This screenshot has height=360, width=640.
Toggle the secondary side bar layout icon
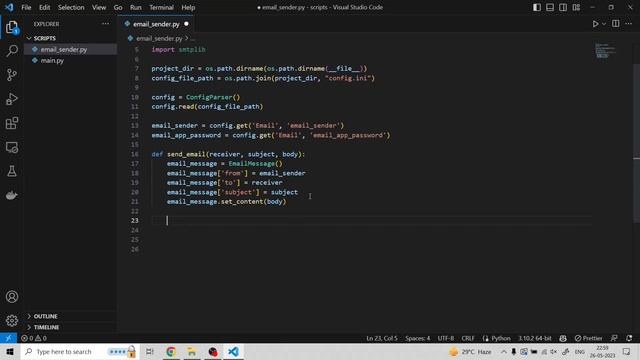pyautogui.click(x=563, y=7)
